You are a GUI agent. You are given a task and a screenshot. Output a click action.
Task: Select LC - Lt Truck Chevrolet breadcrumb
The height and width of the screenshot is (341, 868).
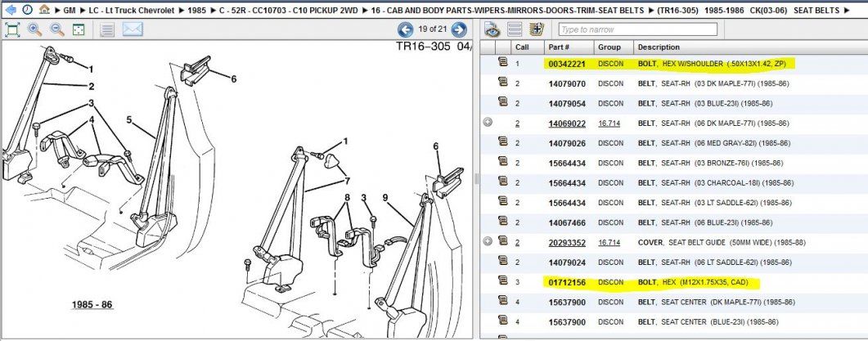pyautogui.click(x=132, y=11)
